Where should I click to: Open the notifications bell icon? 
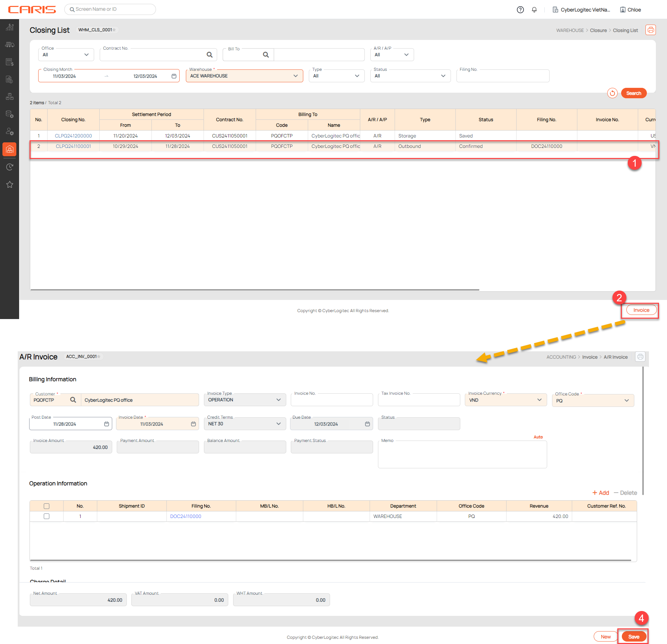[x=534, y=10]
